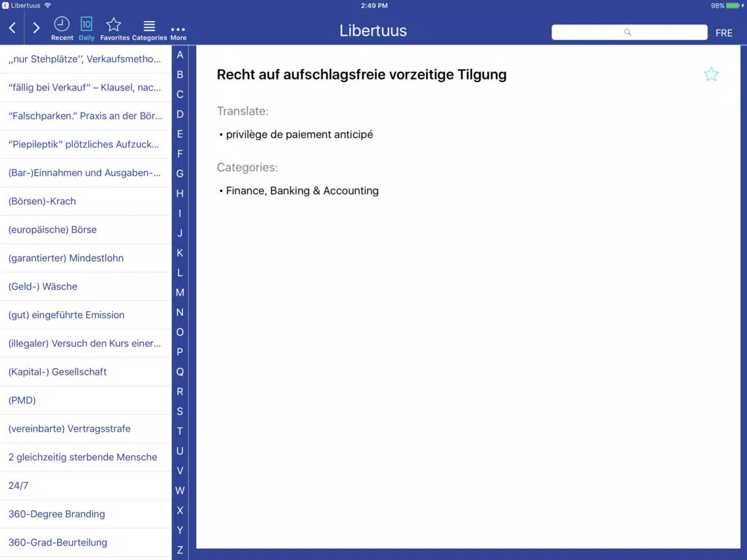This screenshot has width=747, height=560.
Task: Click the Wi-Fi icon in status bar
Action: [x=47, y=5]
